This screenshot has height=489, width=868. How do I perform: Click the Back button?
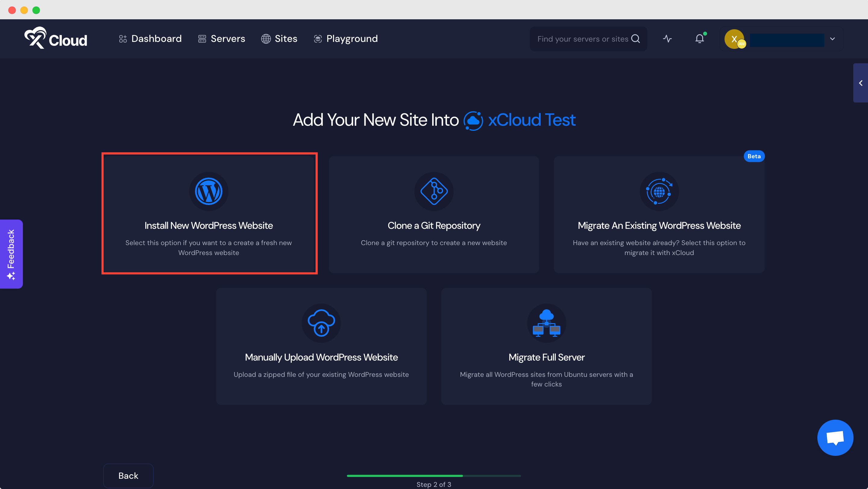click(x=128, y=475)
